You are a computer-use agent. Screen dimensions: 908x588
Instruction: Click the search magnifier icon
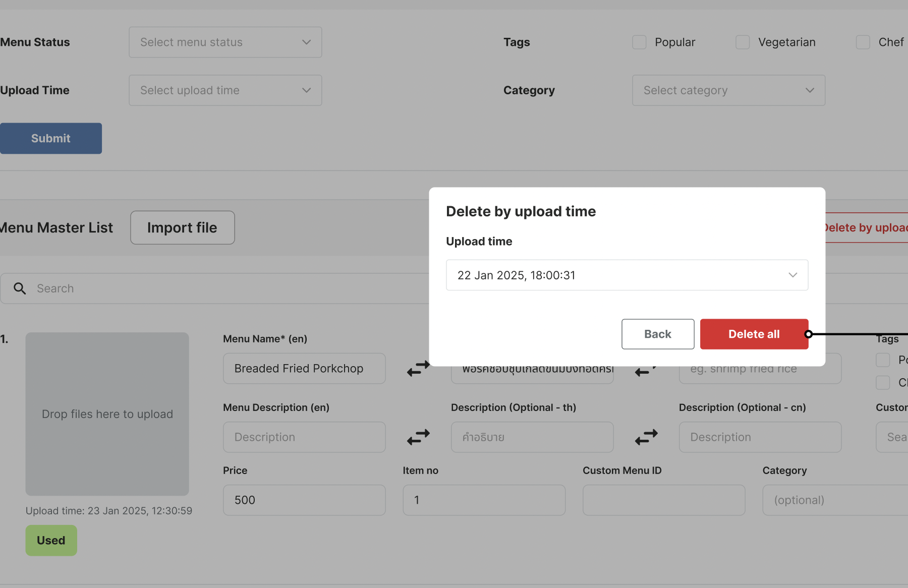[20, 288]
